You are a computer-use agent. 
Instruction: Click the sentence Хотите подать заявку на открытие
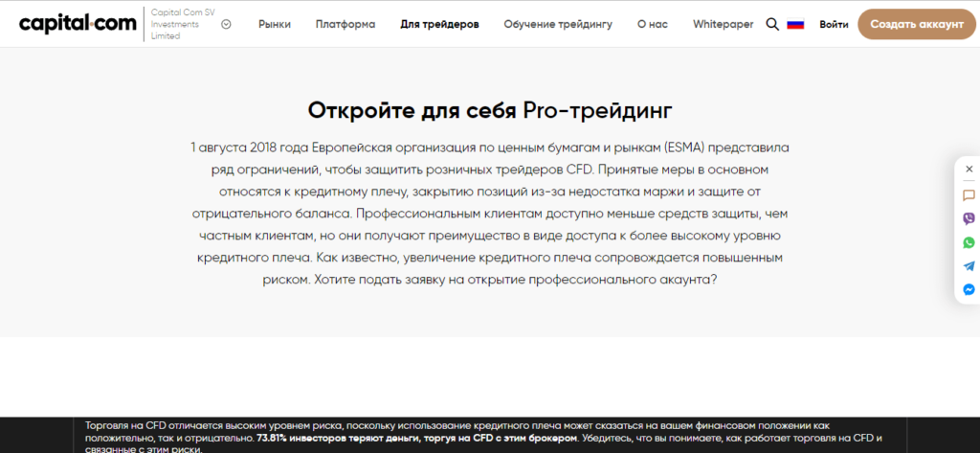[514, 280]
